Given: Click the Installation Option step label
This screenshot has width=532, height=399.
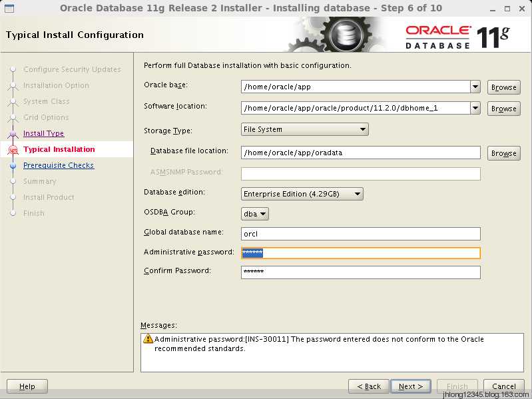Looking at the screenshot, I should (57, 85).
